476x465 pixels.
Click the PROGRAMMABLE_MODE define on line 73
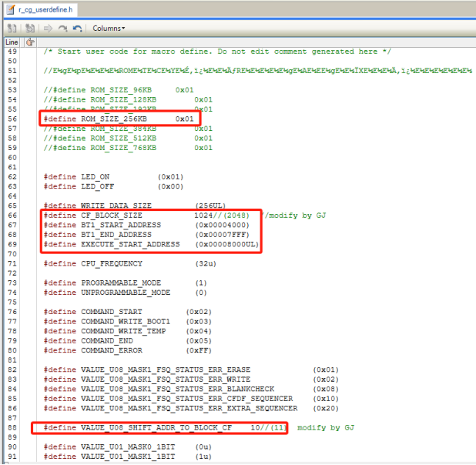pos(125,283)
